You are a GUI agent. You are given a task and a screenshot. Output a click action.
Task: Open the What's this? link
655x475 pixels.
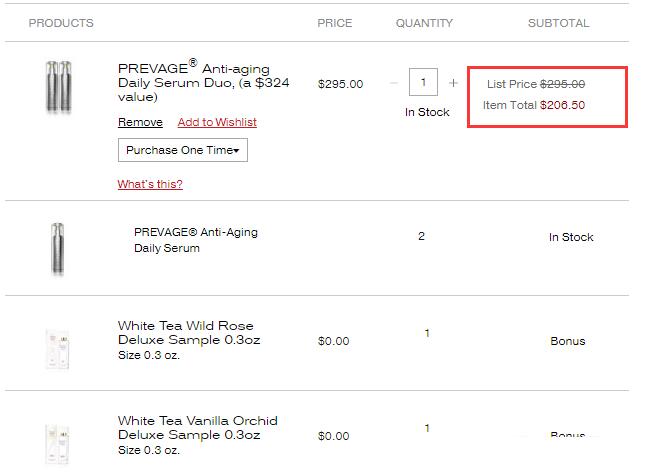[150, 184]
